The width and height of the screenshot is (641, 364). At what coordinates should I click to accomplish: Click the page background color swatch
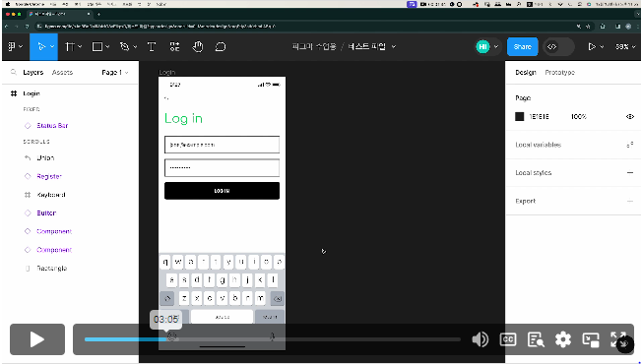coord(520,116)
